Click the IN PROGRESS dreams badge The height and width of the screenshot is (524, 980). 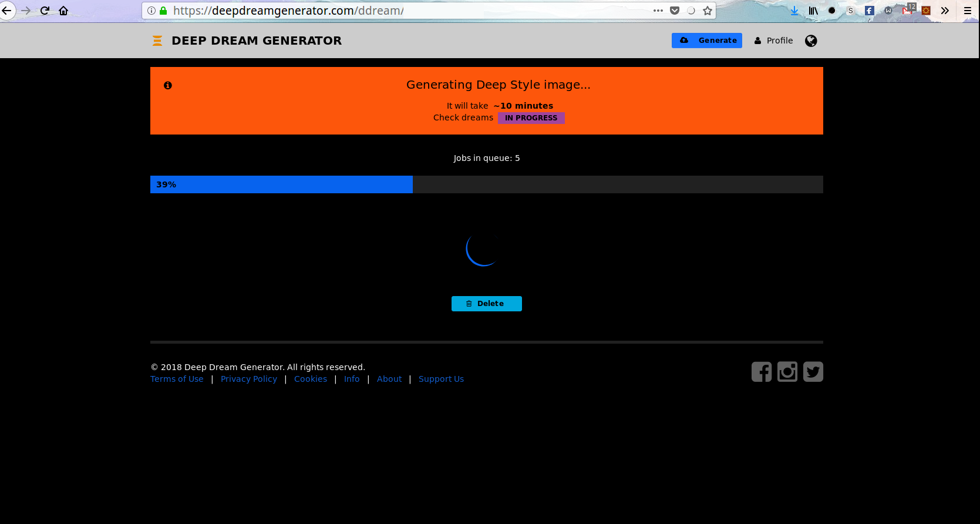pos(531,118)
